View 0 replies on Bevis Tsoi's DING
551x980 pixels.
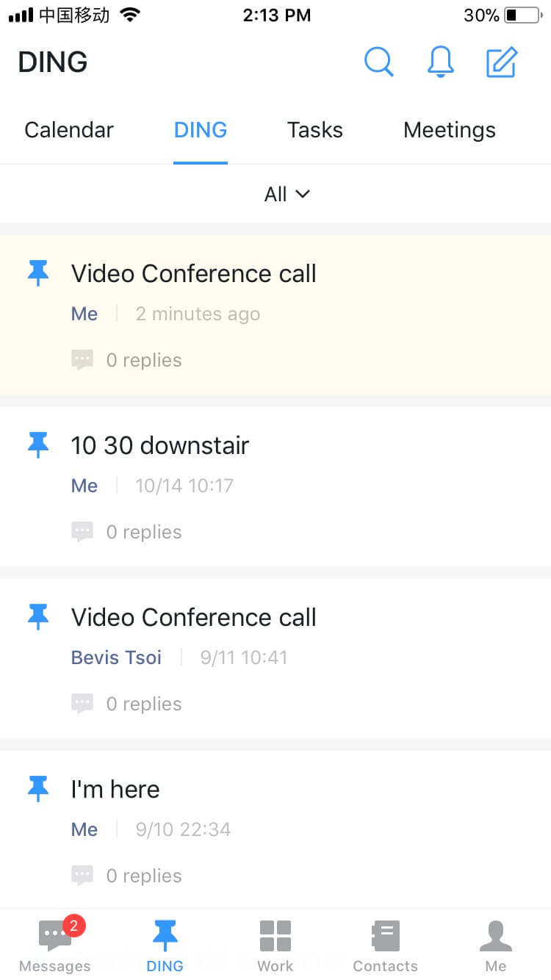[144, 704]
